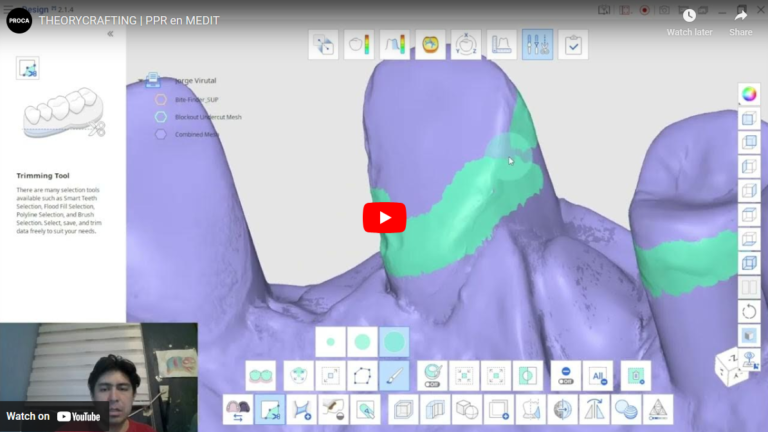Open the duplicate square plus tool
The width and height of the screenshot is (768, 432).
[x=499, y=409]
